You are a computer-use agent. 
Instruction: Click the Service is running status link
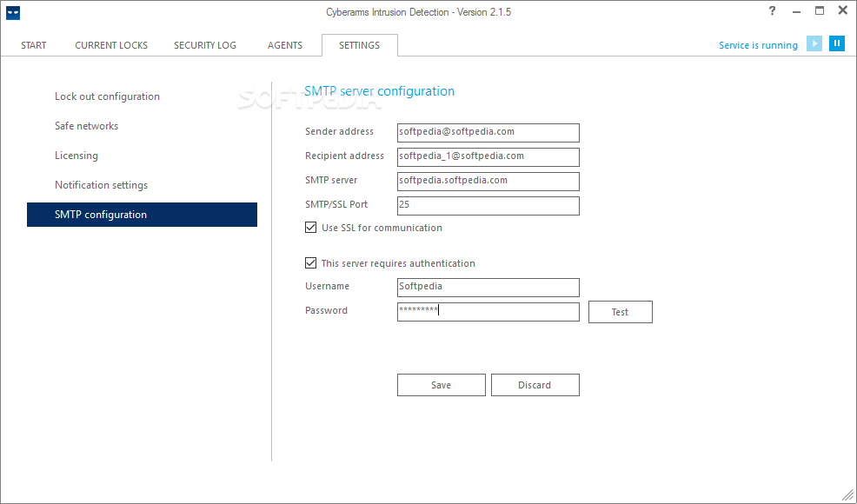(758, 45)
